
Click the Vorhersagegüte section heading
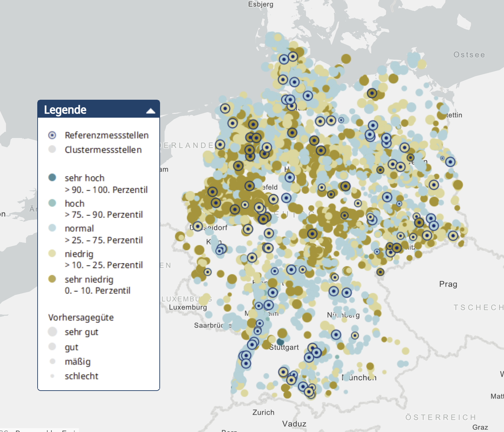point(81,317)
